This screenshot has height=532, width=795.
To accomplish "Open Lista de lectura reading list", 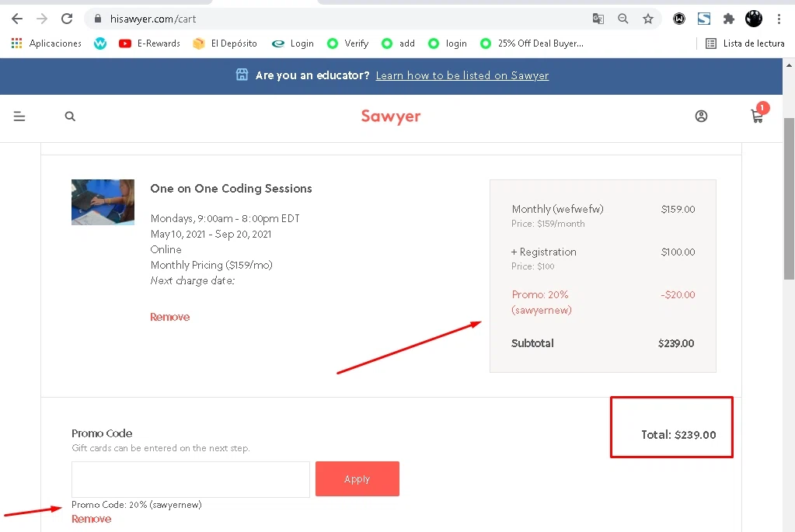I will point(744,43).
